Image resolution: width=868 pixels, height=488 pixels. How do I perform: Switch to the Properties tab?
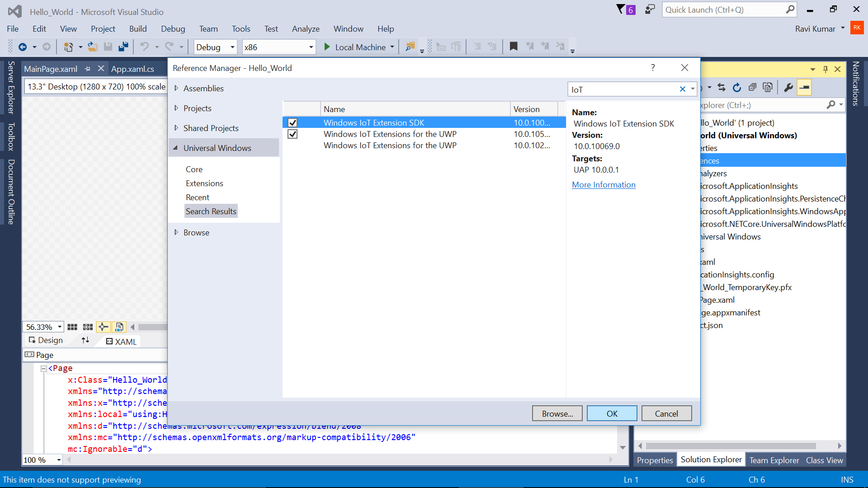pos(655,460)
